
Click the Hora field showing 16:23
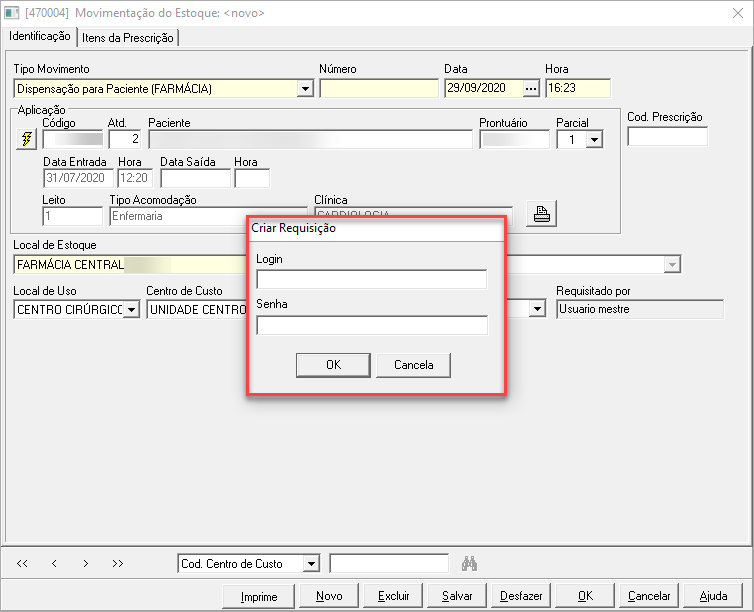click(578, 89)
